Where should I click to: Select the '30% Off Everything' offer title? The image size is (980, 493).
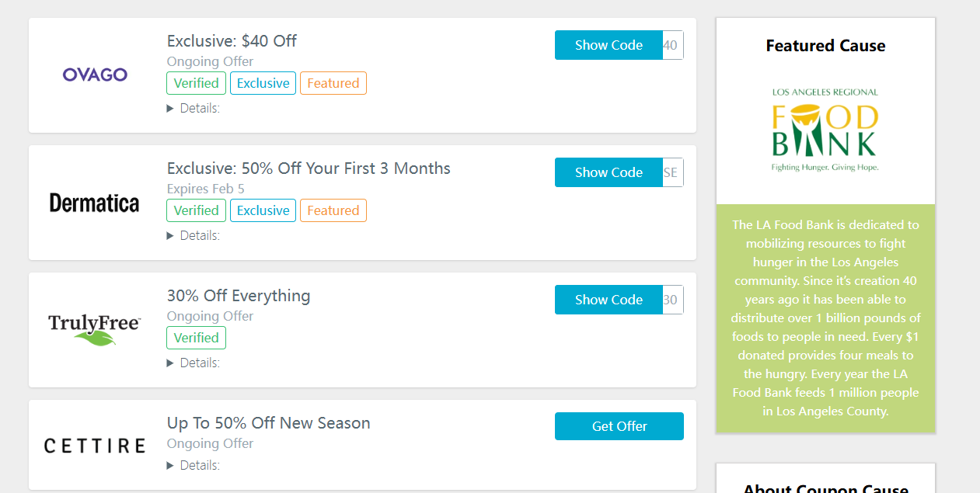239,296
